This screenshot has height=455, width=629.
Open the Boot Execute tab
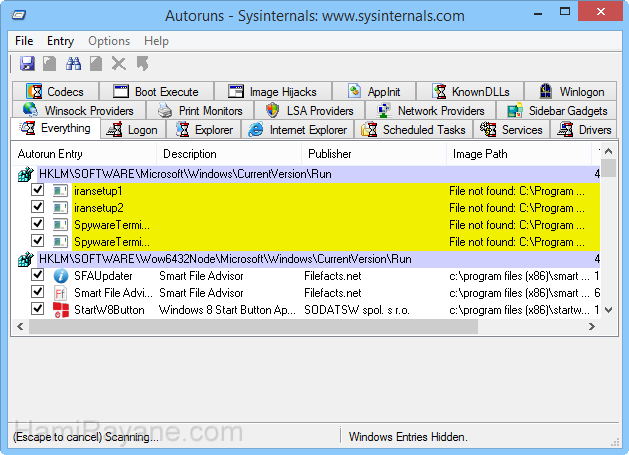[156, 91]
